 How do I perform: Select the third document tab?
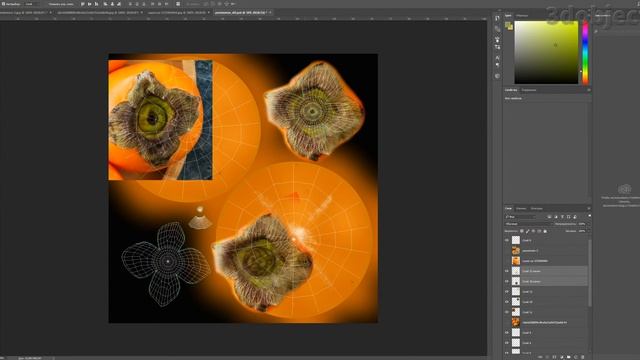click(x=177, y=13)
